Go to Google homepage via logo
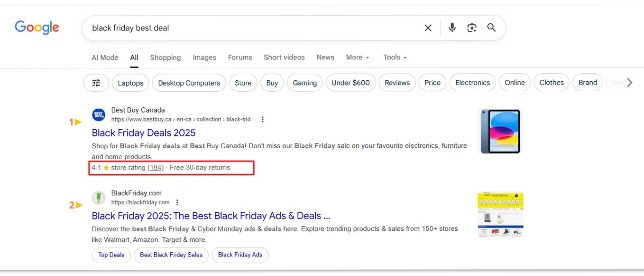Screen dimensions: 644x276 37,28
